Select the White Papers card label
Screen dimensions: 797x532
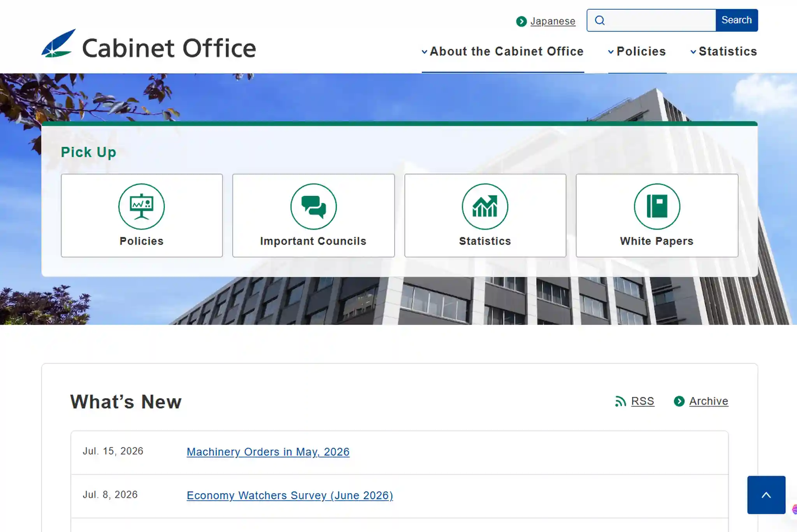click(x=657, y=241)
